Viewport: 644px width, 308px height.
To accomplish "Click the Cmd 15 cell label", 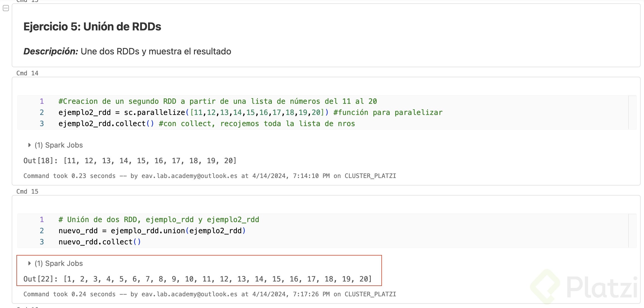I will click(27, 191).
